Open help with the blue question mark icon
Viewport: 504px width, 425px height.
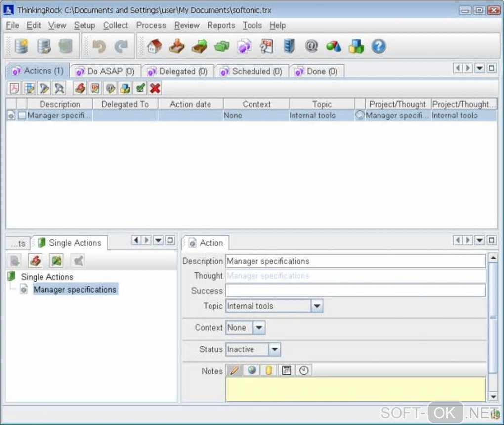pos(378,46)
